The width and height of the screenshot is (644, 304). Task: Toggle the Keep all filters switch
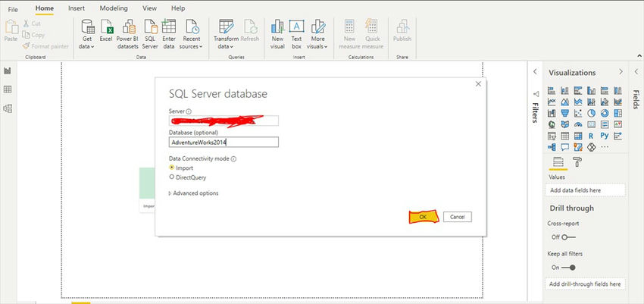coord(569,268)
